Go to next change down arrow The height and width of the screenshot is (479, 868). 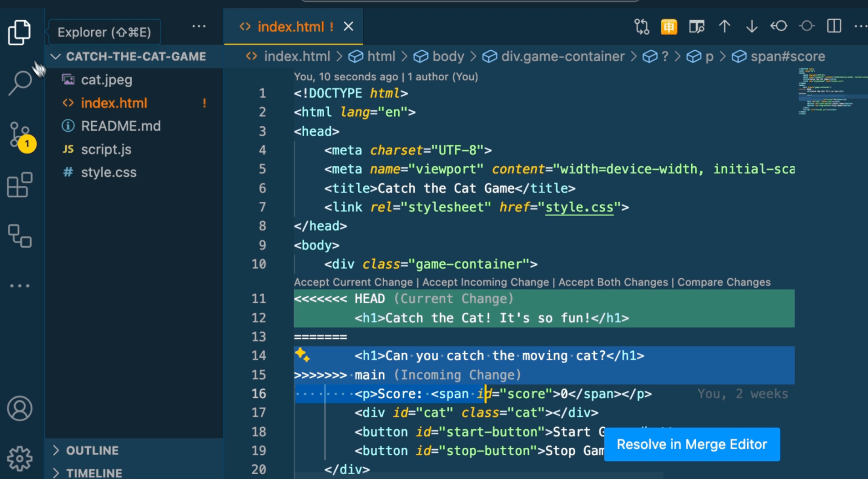(752, 27)
